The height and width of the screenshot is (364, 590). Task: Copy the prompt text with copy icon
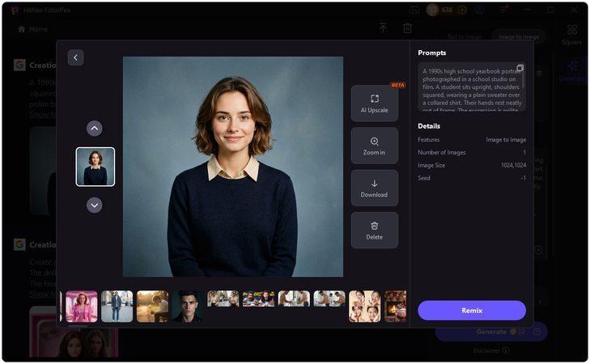520,68
